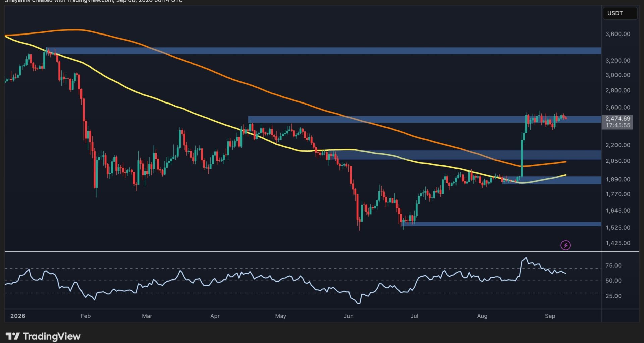The image size is (644, 343).
Task: Click the current price label 2,474.69
Action: 618,119
